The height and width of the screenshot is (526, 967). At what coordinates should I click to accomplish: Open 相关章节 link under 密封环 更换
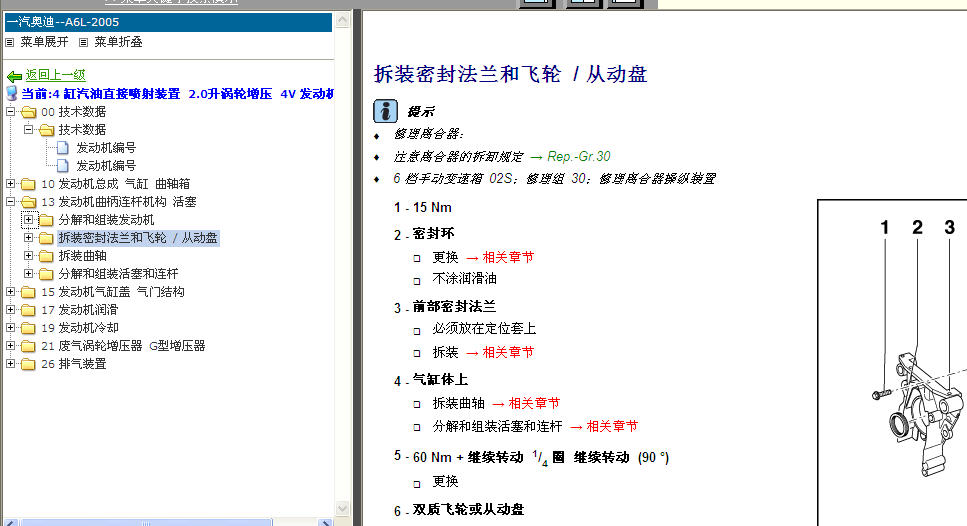[508, 257]
